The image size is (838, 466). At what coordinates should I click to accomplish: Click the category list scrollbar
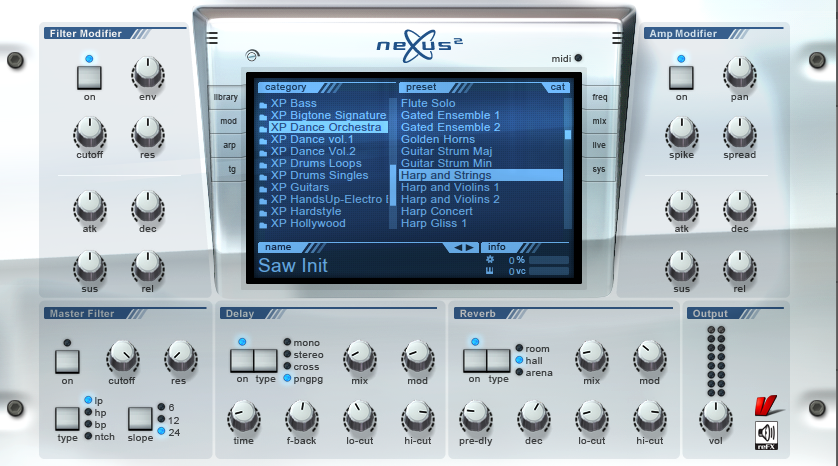(393, 163)
